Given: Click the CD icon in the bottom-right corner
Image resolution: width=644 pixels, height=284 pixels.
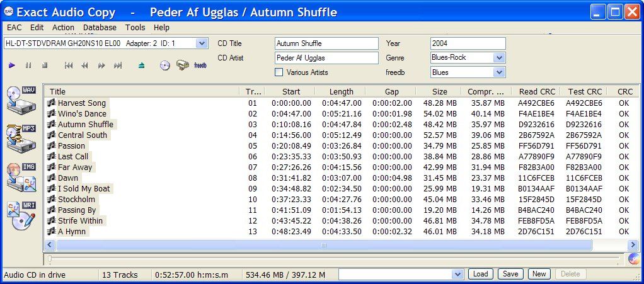Looking at the screenshot, I should point(634,259).
